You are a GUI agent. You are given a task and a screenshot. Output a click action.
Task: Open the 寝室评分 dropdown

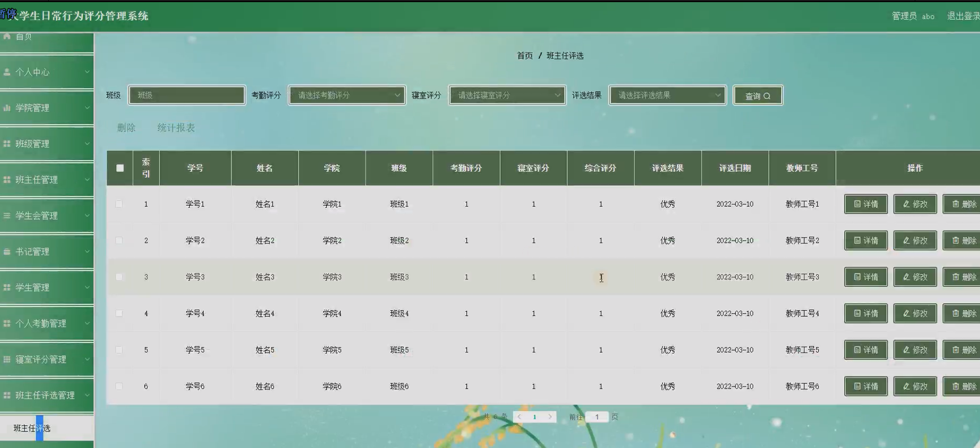click(507, 95)
